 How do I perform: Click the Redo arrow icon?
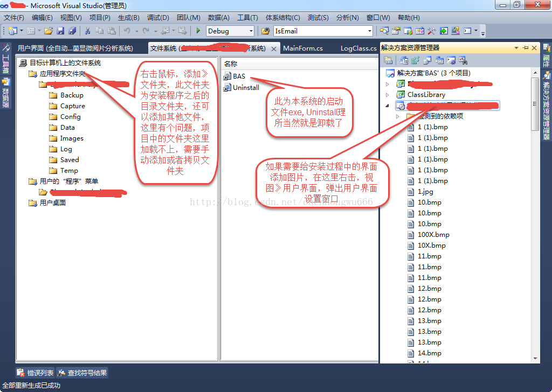coord(146,31)
